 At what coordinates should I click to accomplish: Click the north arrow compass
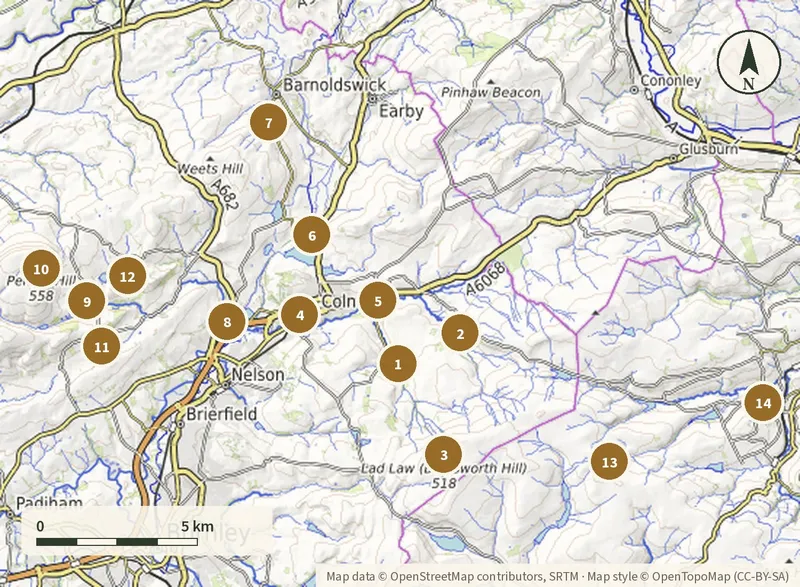(748, 62)
